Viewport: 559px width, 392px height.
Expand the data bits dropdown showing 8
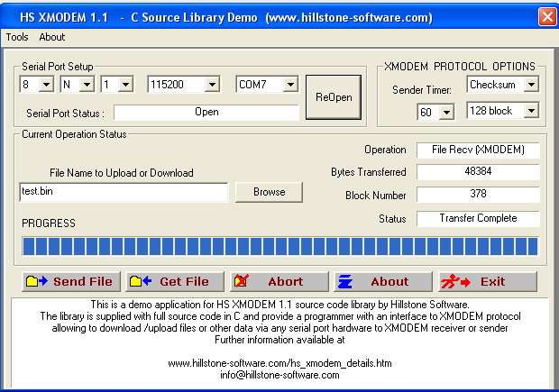click(x=46, y=85)
